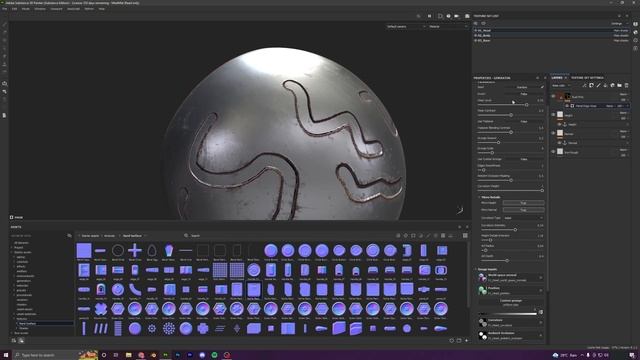The height and width of the screenshot is (360, 640).
Task: Hide the Metal Edge Wear generator effect
Action: point(567,106)
